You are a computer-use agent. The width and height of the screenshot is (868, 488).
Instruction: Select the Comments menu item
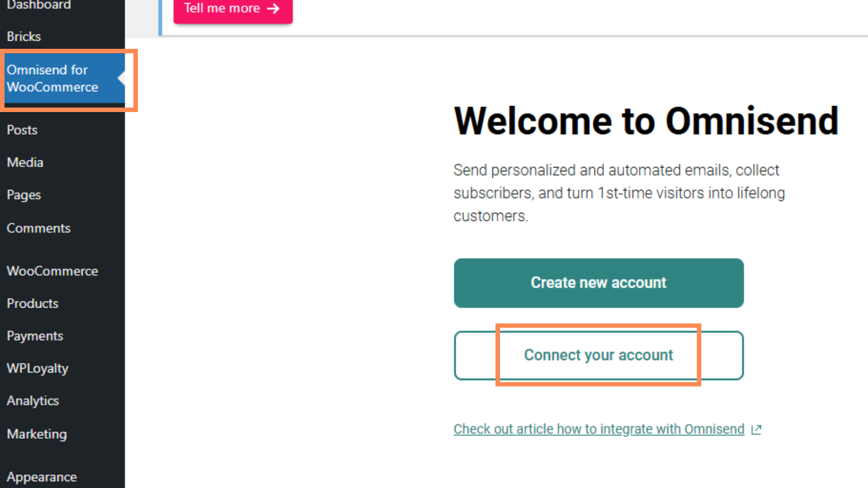(39, 228)
